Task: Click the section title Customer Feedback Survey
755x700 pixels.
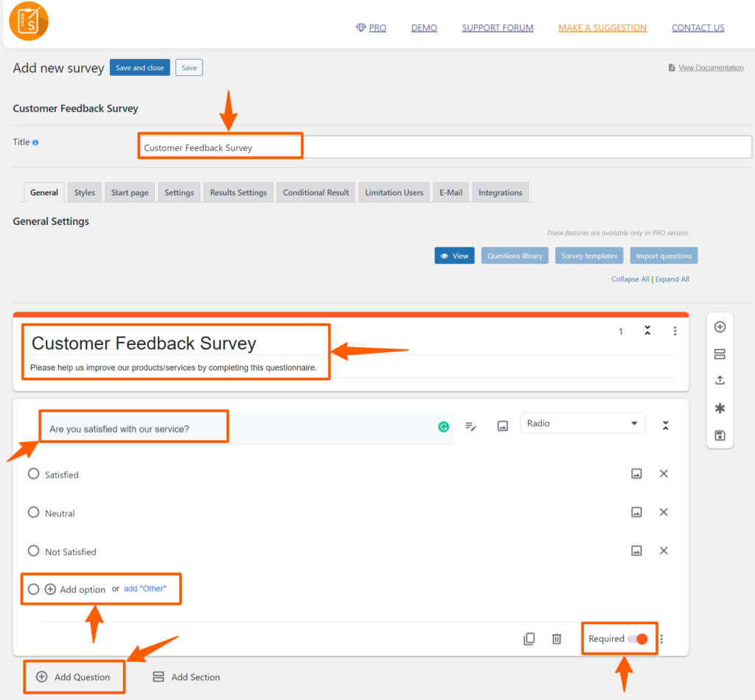Action: click(144, 343)
